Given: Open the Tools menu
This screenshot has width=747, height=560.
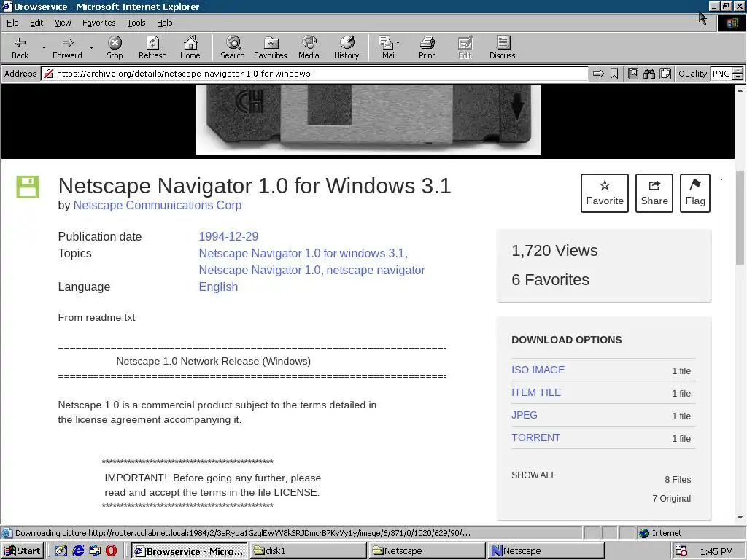Looking at the screenshot, I should coord(136,23).
